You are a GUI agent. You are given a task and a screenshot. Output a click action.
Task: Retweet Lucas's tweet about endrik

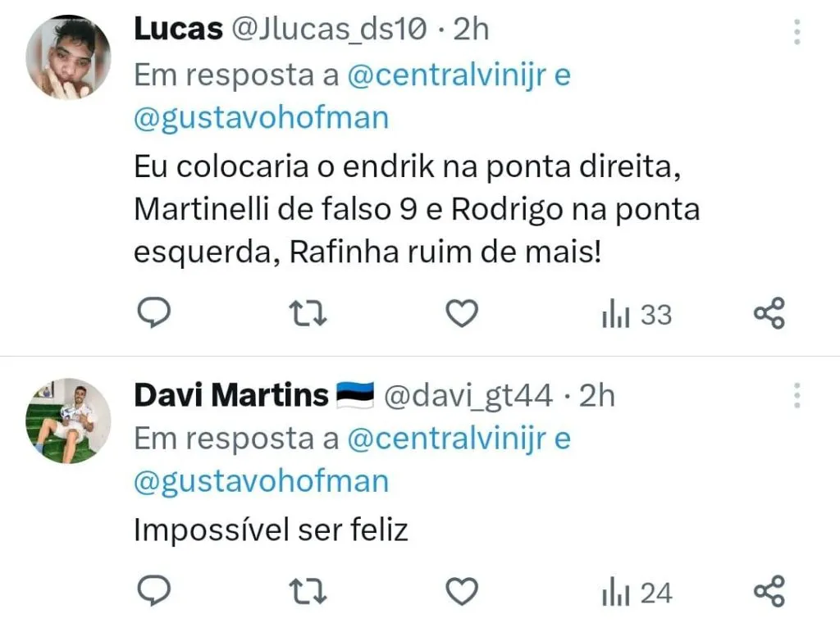[x=308, y=314]
